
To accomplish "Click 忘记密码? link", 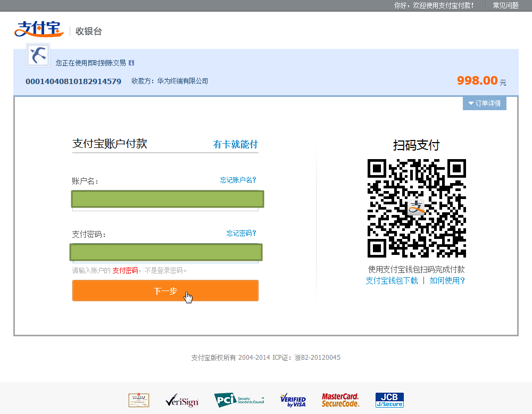I will point(241,233).
